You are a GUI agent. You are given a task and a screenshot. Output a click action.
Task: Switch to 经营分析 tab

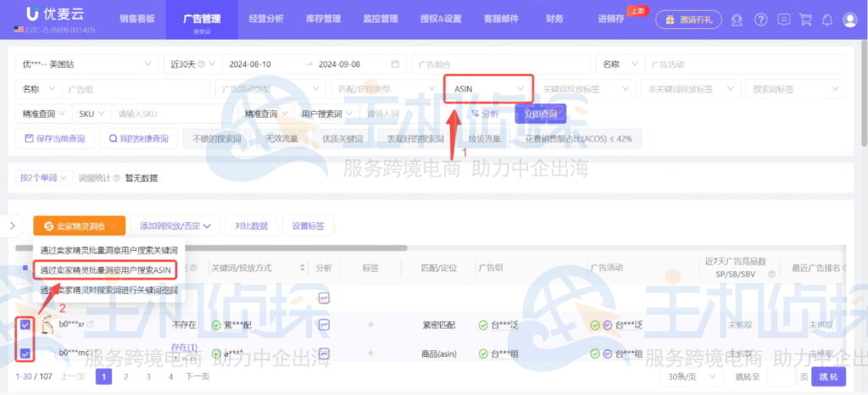coord(265,19)
